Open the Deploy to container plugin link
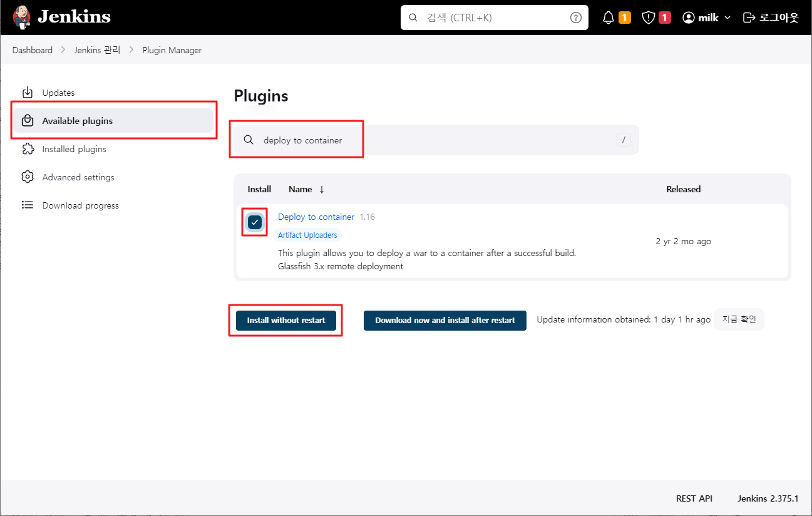 pyautogui.click(x=316, y=217)
